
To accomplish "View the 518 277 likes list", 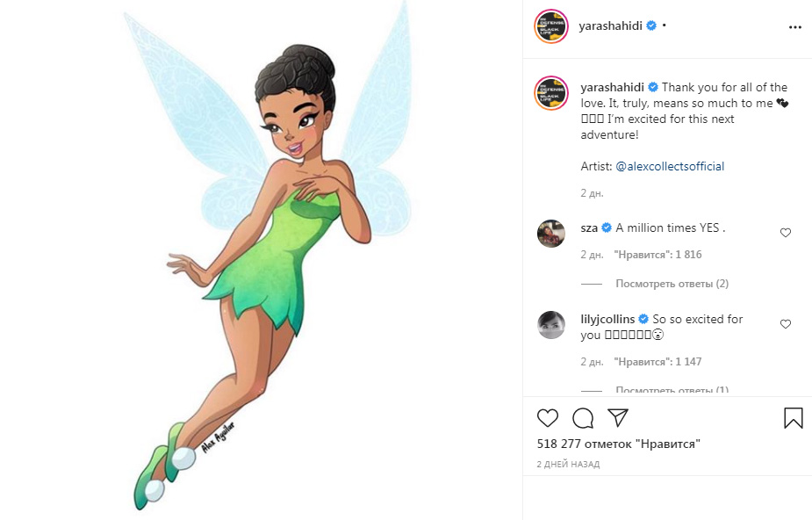I will (619, 444).
